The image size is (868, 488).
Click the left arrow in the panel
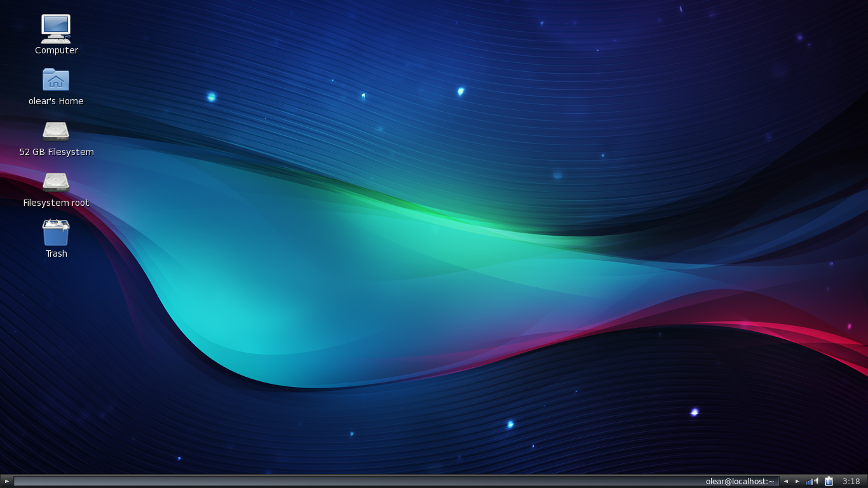tap(786, 482)
